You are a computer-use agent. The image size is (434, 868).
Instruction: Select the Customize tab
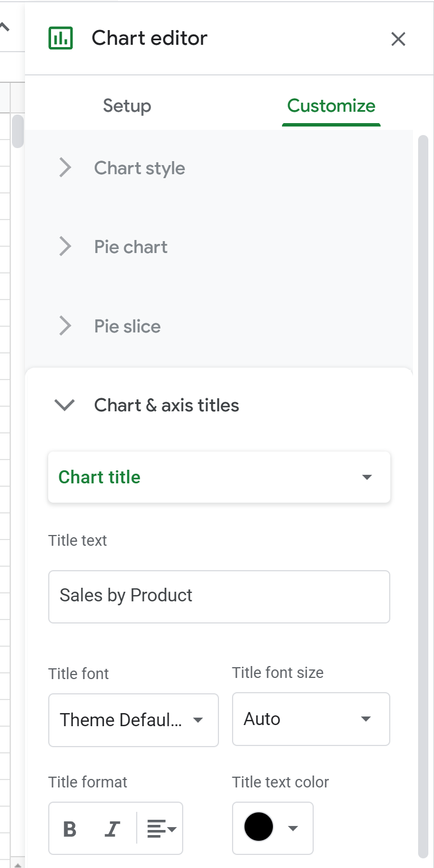pos(331,106)
